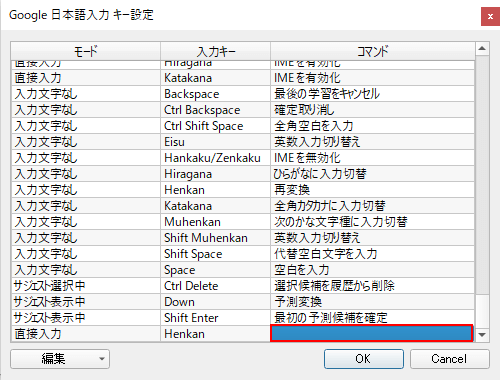Viewport: 500px width, 380px height.
Task: Select the Katakana key cell for 全角カタカナに入力切替
Action: pyautogui.click(x=215, y=206)
